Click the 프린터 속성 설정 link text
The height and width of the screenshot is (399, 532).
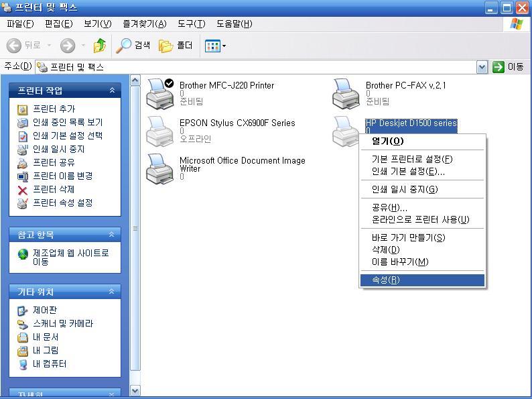point(63,203)
